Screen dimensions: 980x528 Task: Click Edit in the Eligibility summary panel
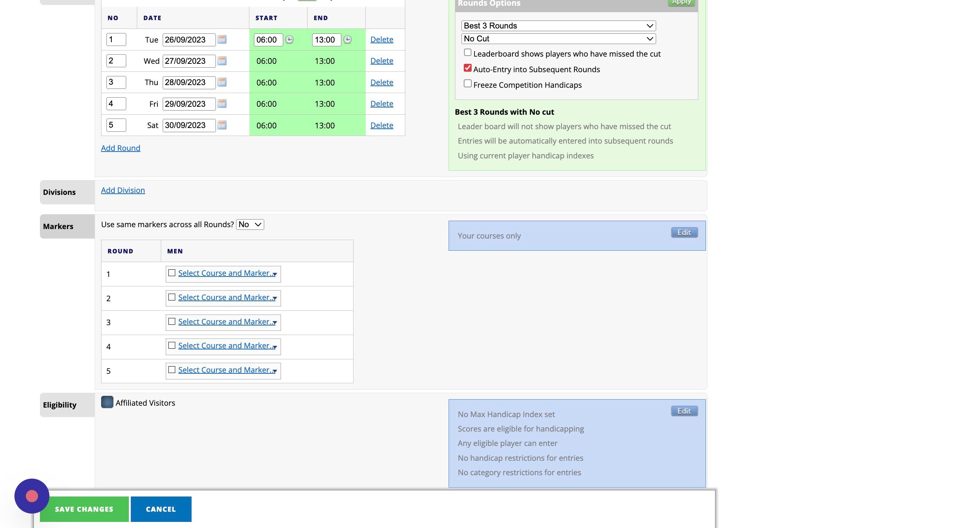[x=683, y=411]
